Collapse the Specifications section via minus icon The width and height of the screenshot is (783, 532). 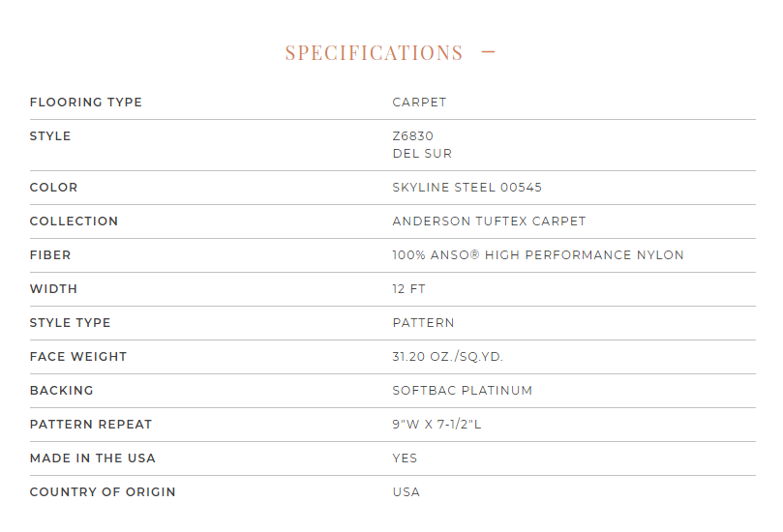point(488,51)
